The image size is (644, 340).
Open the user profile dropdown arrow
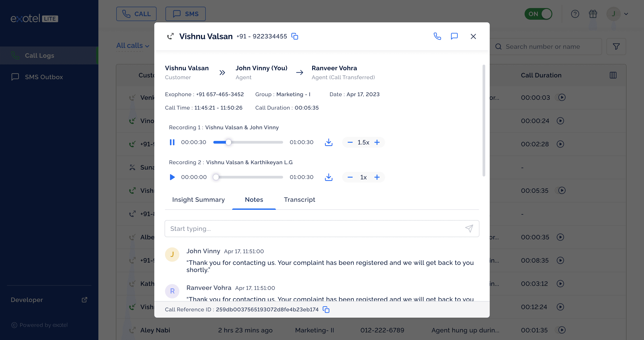626,14
